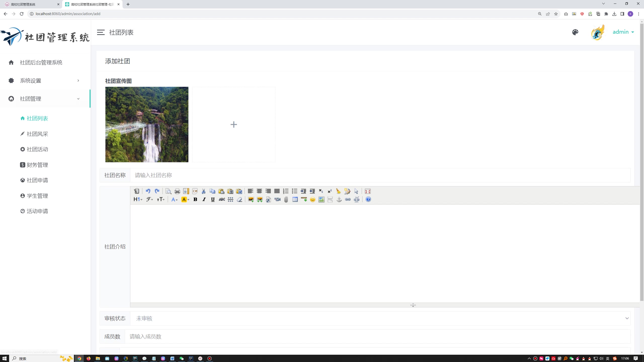Image resolution: width=644 pixels, height=362 pixels.
Task: Click the add second image button
Action: click(234, 125)
